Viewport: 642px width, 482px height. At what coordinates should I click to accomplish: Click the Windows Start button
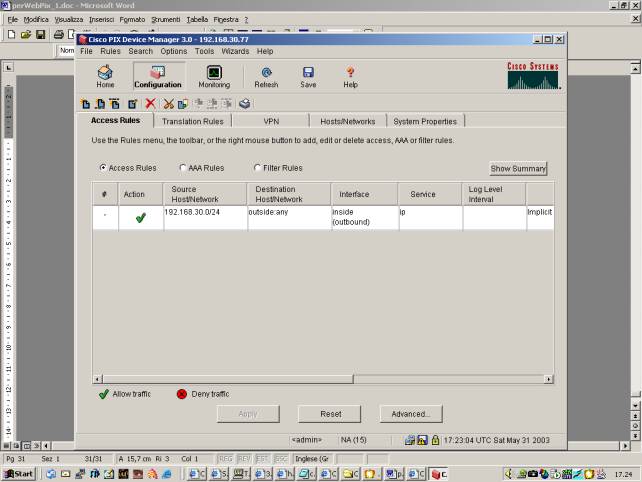click(18, 474)
